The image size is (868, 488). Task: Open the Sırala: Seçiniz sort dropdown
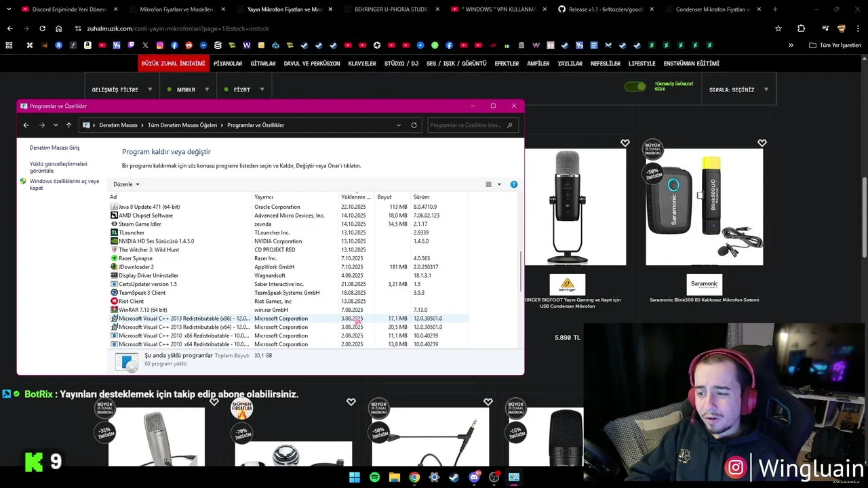[x=739, y=89]
